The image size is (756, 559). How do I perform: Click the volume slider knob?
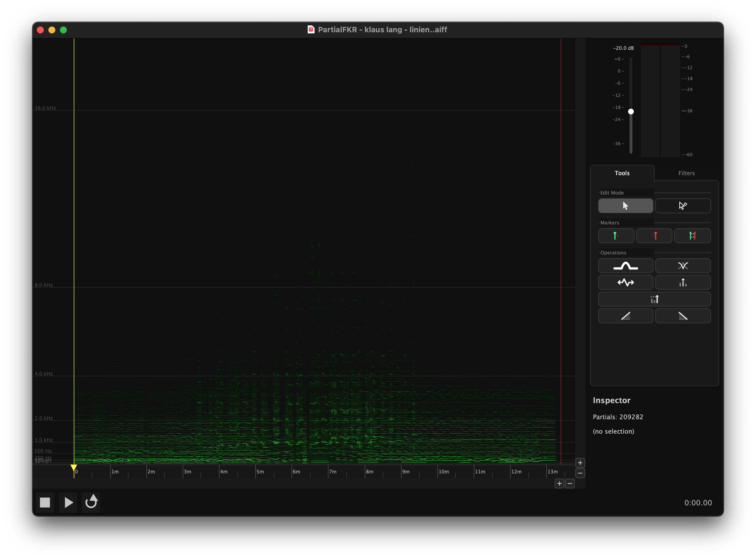coord(630,112)
